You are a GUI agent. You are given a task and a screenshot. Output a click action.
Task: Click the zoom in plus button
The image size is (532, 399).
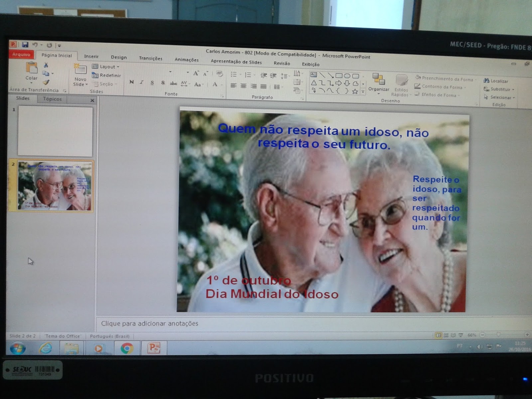pos(527,335)
